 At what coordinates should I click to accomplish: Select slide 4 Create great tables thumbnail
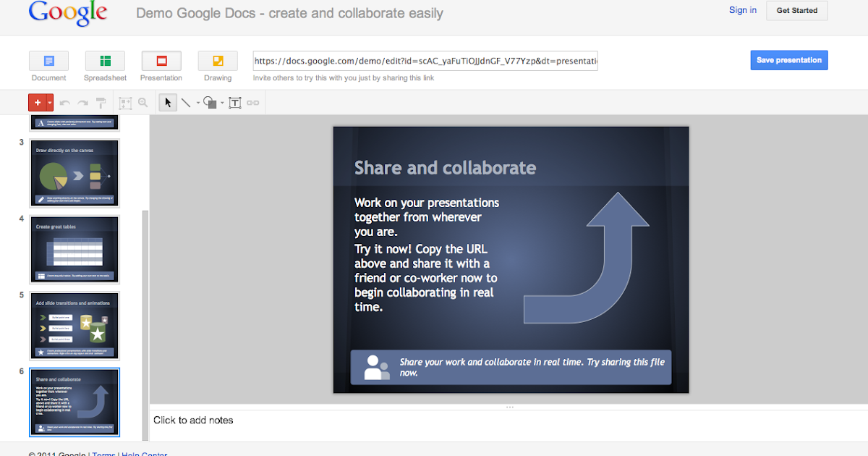(x=75, y=250)
